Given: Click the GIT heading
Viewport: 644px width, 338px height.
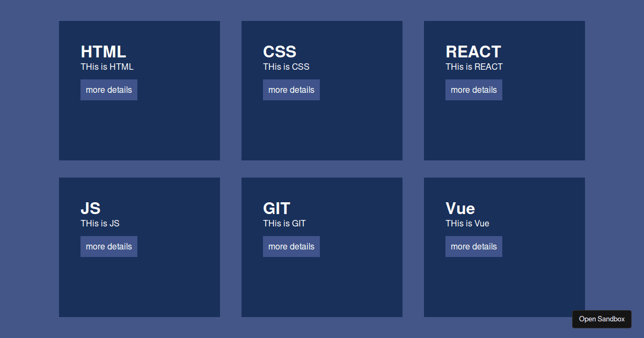Looking at the screenshot, I should pyautogui.click(x=276, y=208).
